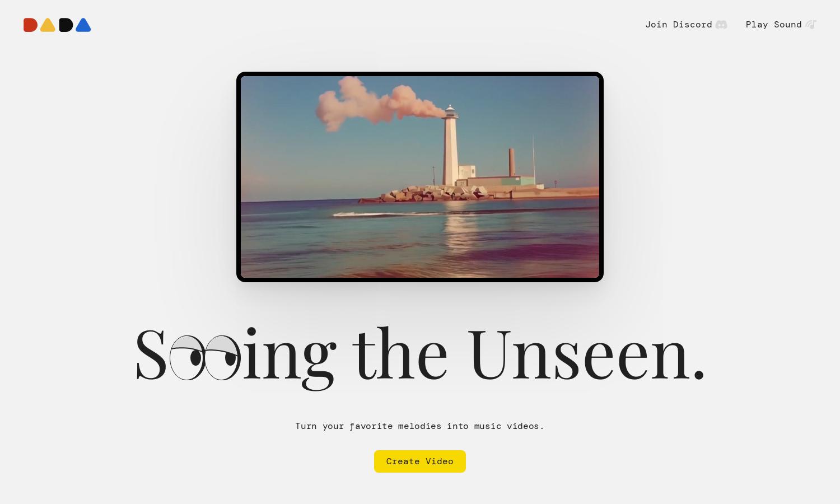Click the left cartoon eye in the headline
The width and height of the screenshot is (840, 504).
tap(188, 358)
